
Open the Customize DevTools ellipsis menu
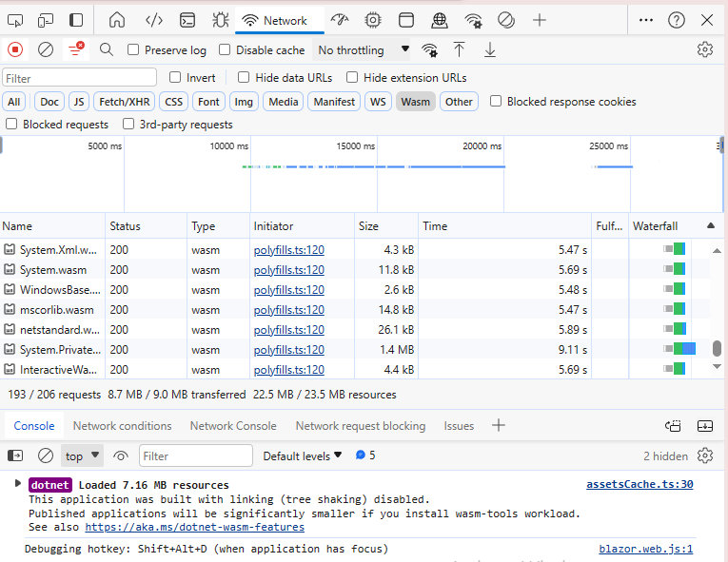click(x=646, y=20)
